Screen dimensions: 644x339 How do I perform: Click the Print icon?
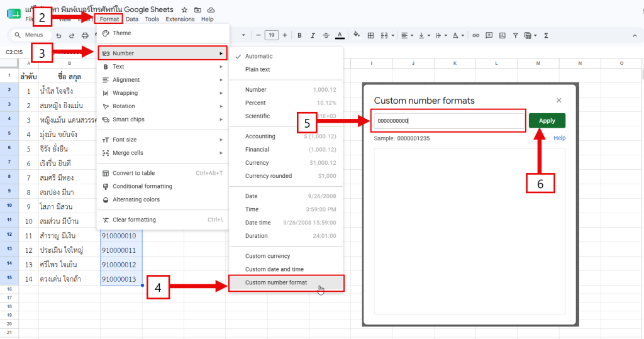click(85, 36)
